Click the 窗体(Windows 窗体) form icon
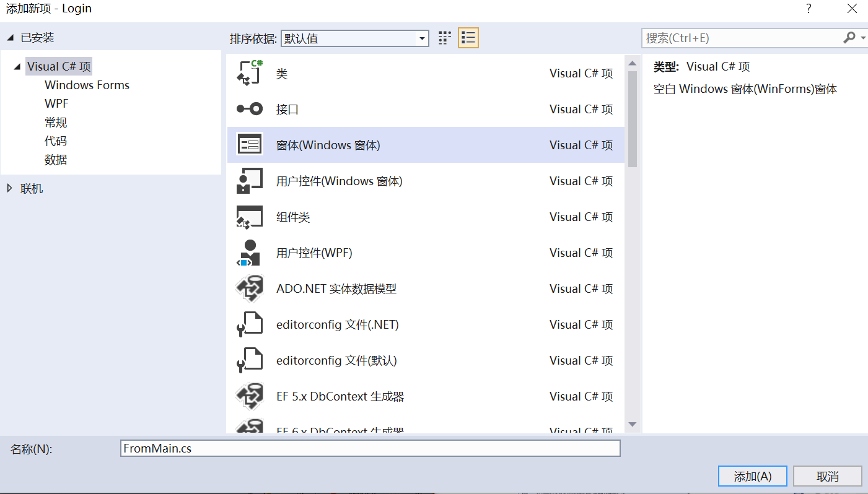868x494 pixels. [x=250, y=145]
